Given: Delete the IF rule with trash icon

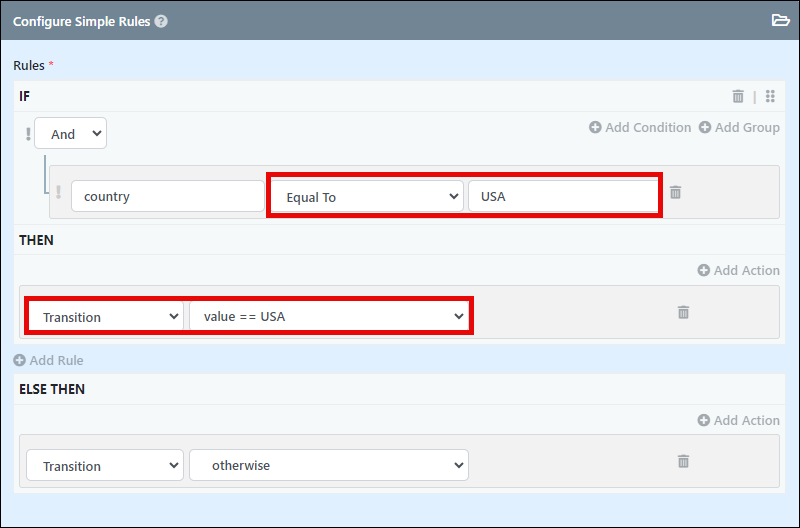Looking at the screenshot, I should (x=738, y=96).
